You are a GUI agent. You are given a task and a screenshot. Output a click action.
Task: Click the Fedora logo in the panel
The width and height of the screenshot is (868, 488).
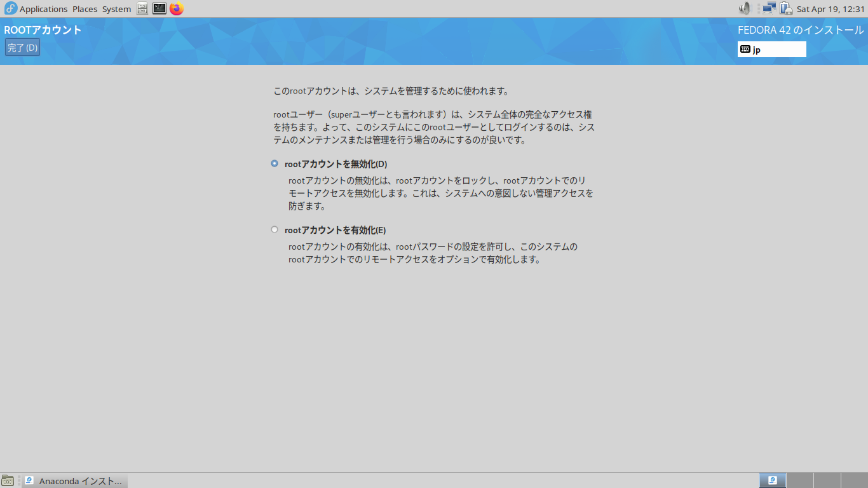[10, 8]
